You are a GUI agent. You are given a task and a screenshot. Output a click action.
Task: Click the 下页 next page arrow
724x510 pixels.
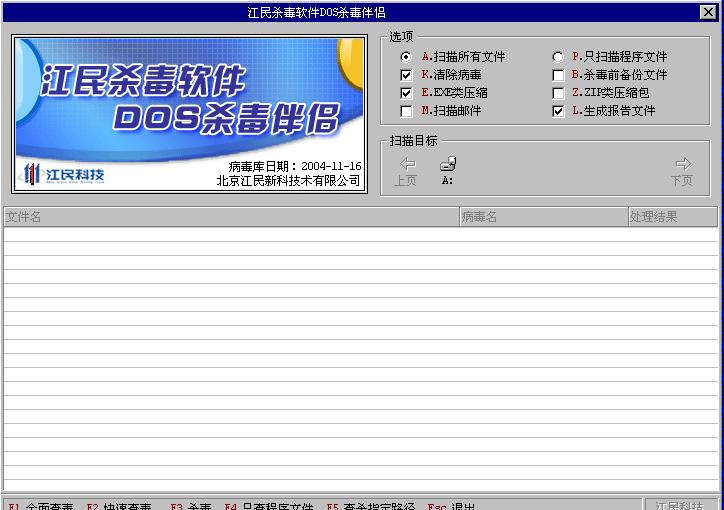coord(682,171)
